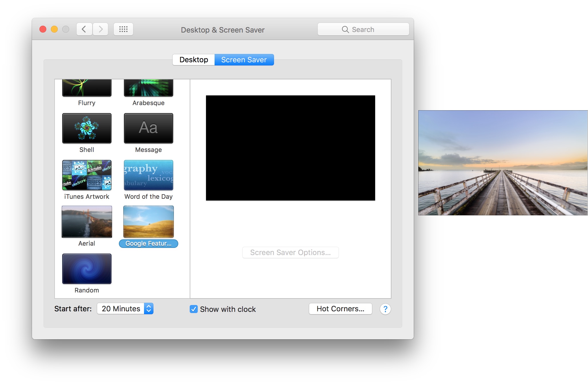Image resolution: width=588 pixels, height=385 pixels.
Task: Toggle the Show with clock checkbox
Action: pyautogui.click(x=193, y=309)
